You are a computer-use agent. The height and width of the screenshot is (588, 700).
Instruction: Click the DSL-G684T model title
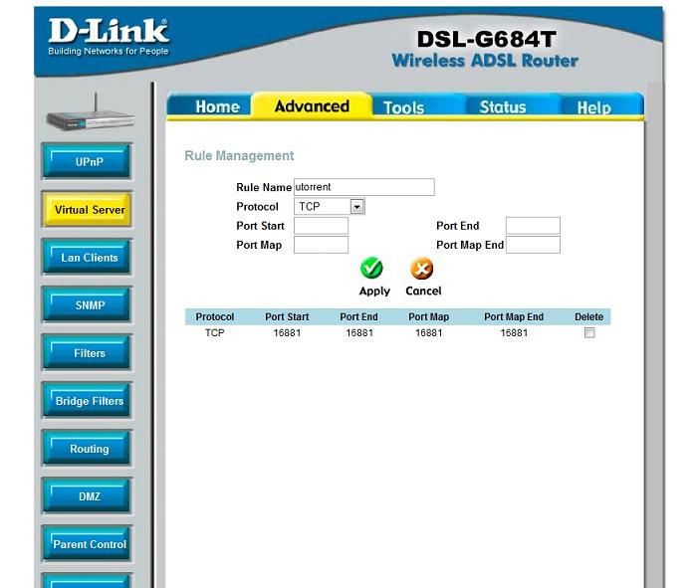pyautogui.click(x=486, y=39)
